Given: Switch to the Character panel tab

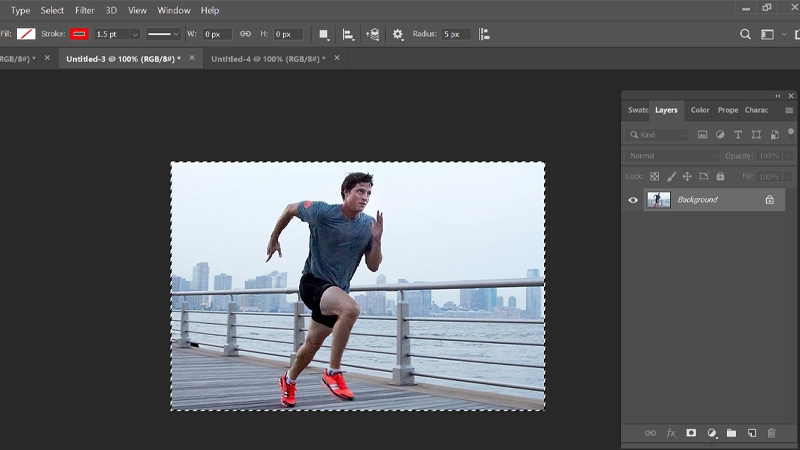Looking at the screenshot, I should tap(756, 110).
